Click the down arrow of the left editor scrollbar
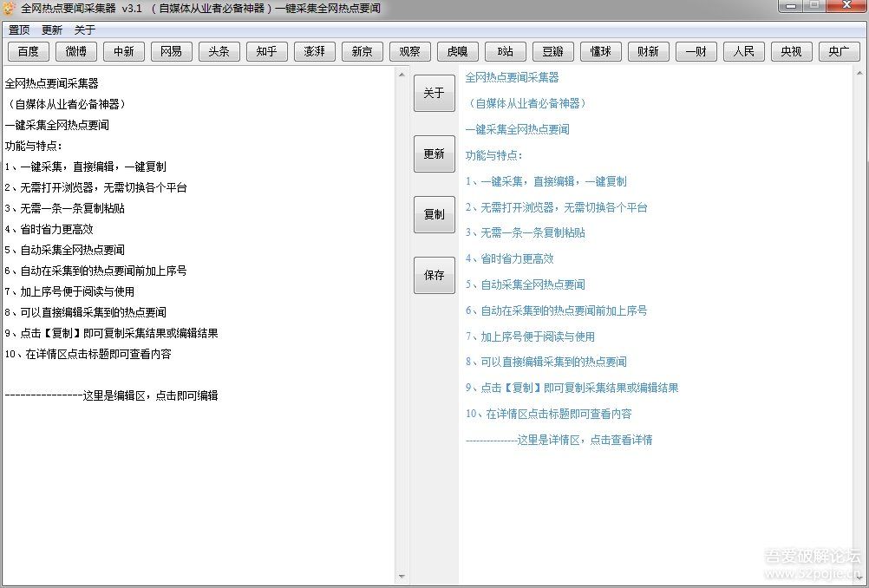The height and width of the screenshot is (588, 869). click(402, 577)
